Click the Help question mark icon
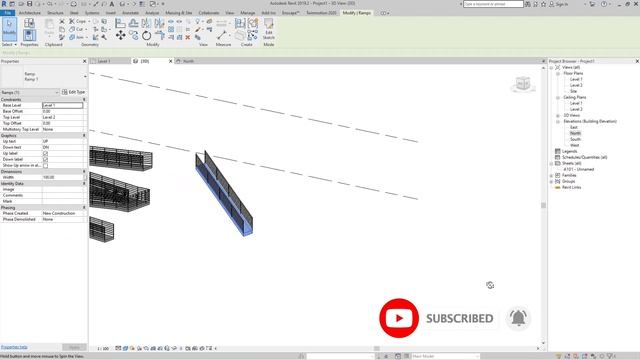 (x=604, y=4)
